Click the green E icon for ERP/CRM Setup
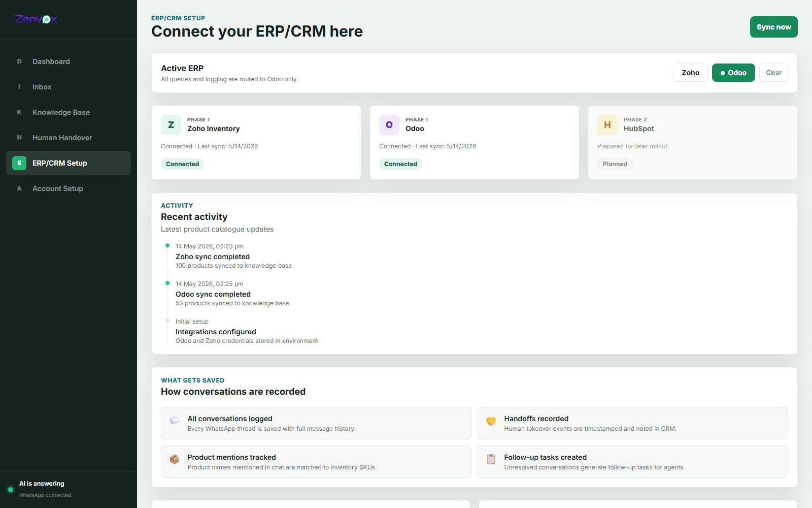 pos(19,163)
